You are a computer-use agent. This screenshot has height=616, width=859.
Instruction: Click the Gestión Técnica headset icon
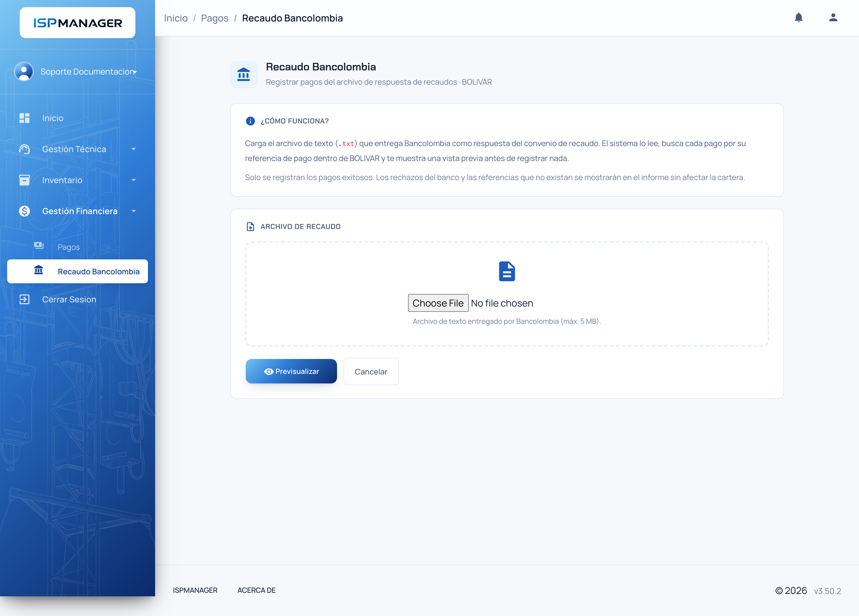click(x=25, y=149)
